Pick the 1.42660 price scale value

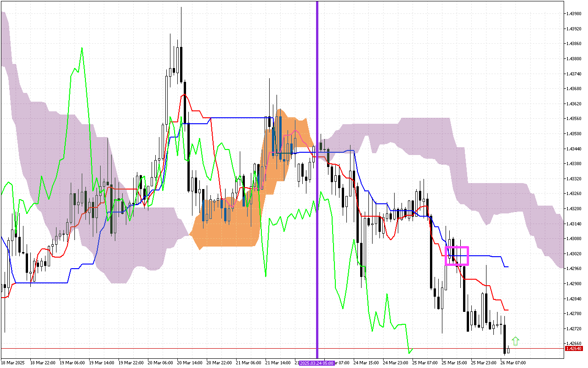click(575, 344)
